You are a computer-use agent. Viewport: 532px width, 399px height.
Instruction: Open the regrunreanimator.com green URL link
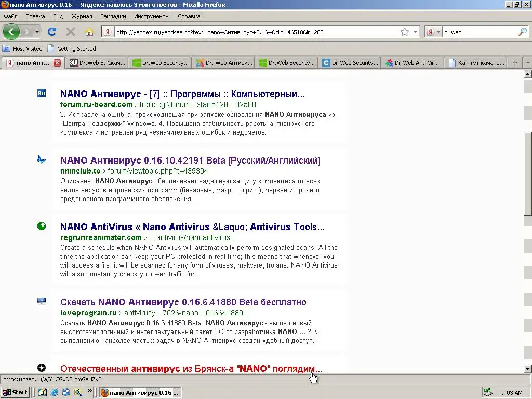[148, 237]
